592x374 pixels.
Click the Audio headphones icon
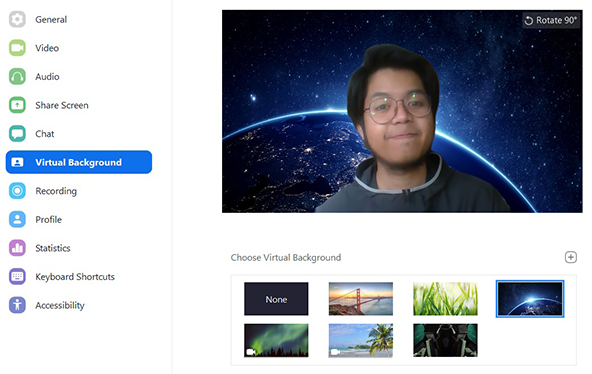click(17, 77)
